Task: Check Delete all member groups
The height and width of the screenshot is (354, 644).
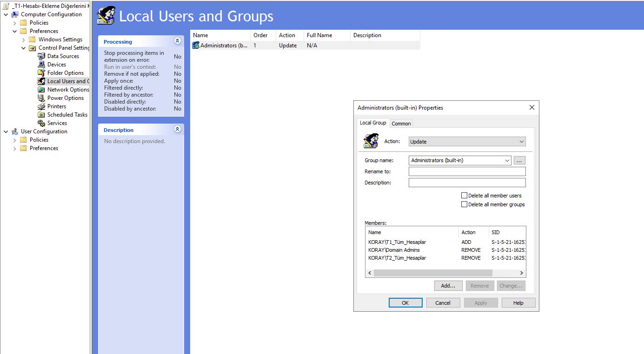Action: [x=464, y=204]
